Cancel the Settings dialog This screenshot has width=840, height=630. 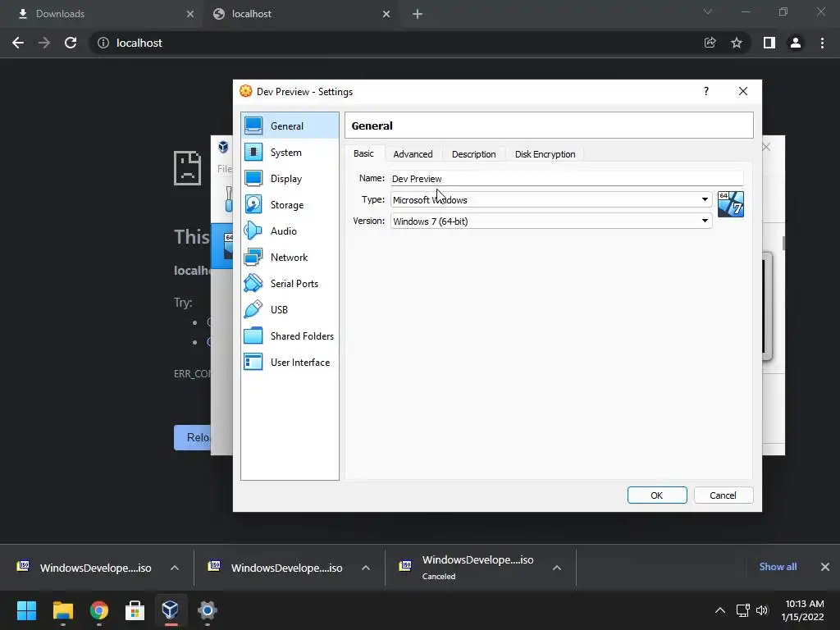[724, 495]
